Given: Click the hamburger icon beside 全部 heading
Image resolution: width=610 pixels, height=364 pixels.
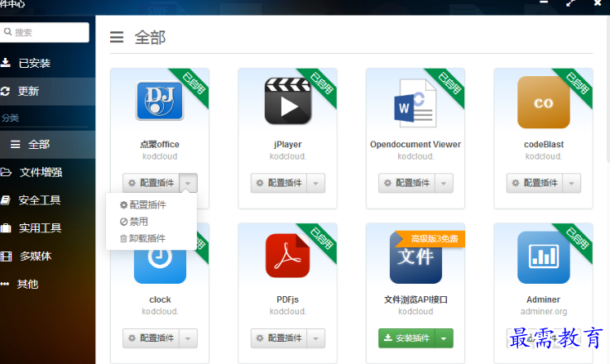Looking at the screenshot, I should click(117, 37).
